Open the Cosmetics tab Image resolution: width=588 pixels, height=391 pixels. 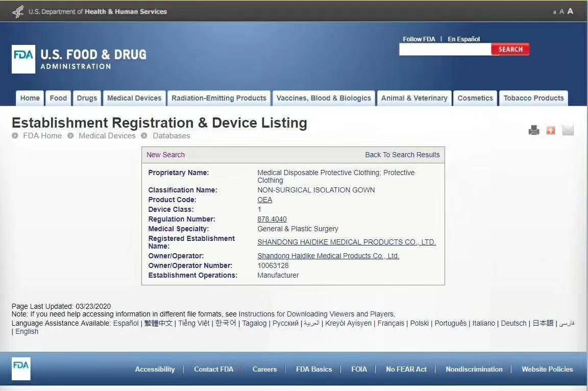click(475, 98)
